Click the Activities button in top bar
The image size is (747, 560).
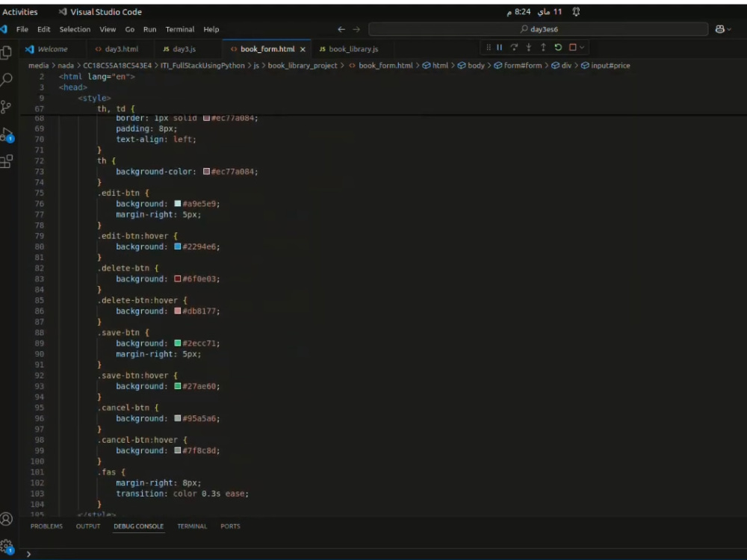(19, 12)
